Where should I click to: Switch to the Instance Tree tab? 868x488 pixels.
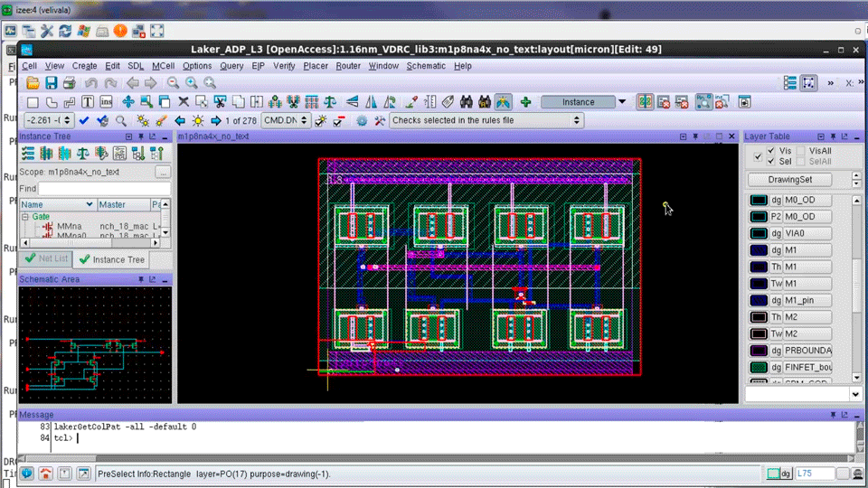(112, 259)
